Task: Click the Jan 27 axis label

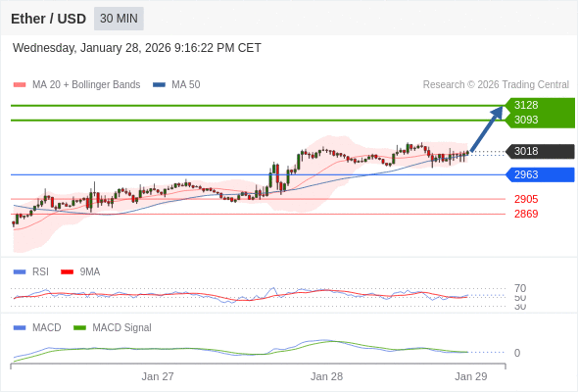Action: point(158,376)
